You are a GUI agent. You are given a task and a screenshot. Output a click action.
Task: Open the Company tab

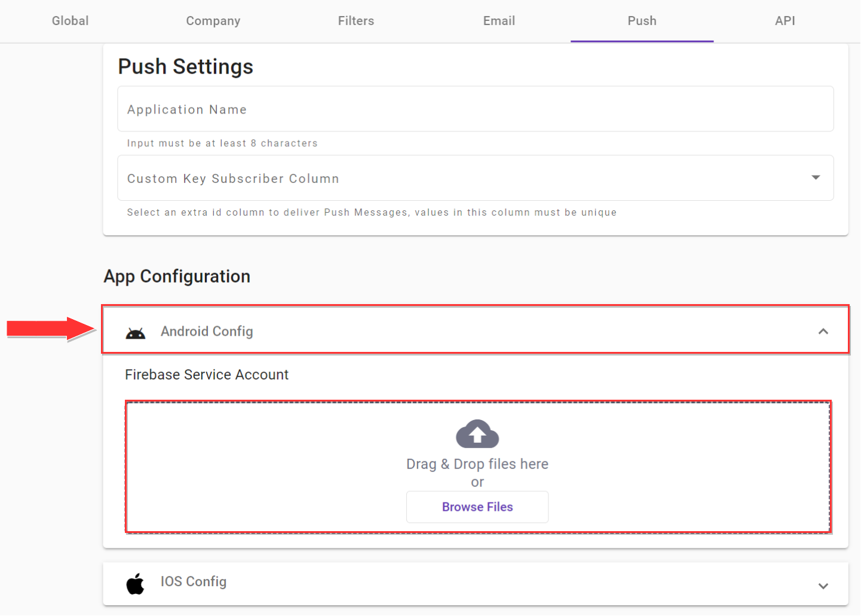pyautogui.click(x=213, y=21)
